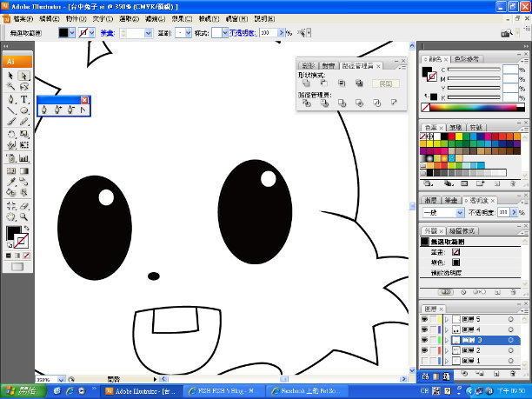Open the 選取(S) Select menu
Image resolution: width=532 pixels, height=399 pixels.
click(x=130, y=18)
